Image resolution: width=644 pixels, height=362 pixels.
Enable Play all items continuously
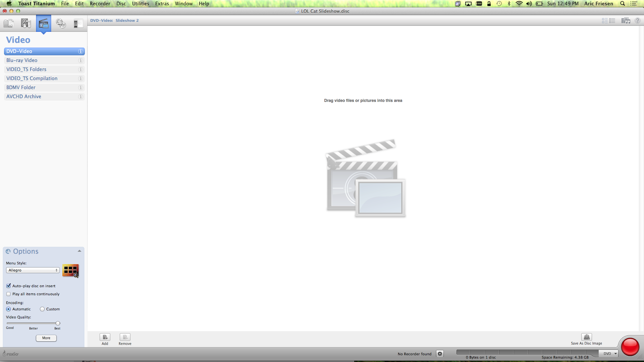tap(8, 294)
